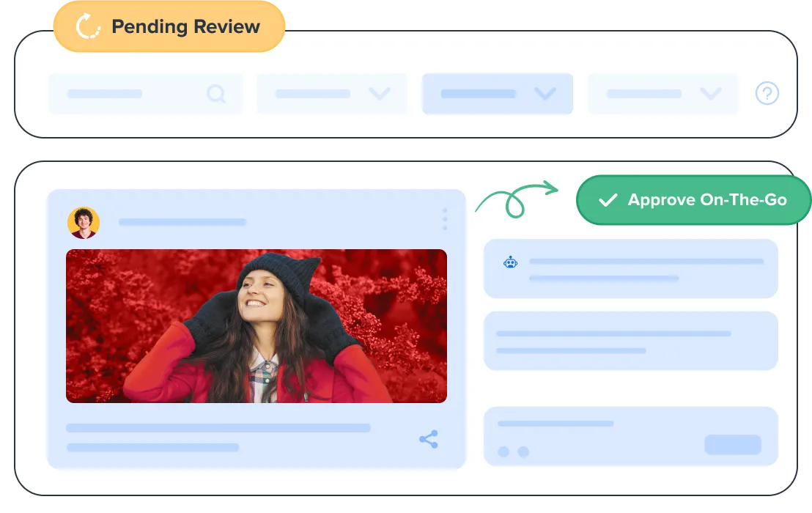Click the magnifying glass search icon

tap(216, 94)
